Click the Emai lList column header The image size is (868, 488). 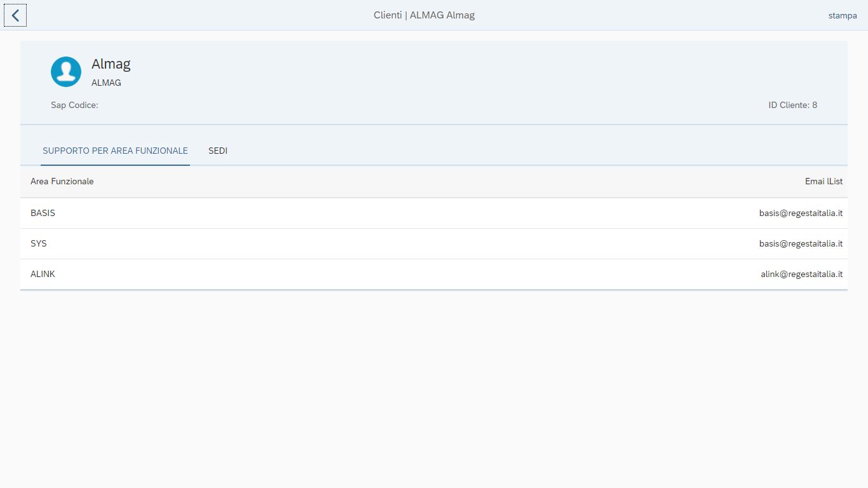click(x=824, y=181)
